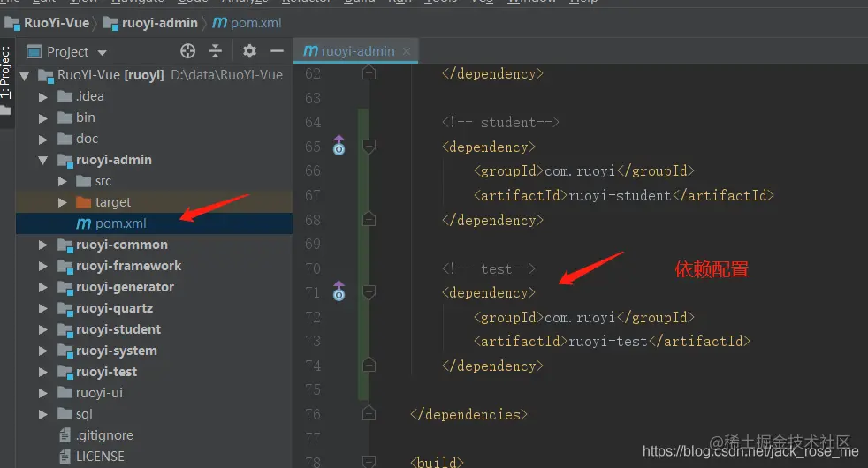This screenshot has width=868, height=468.
Task: Fold the dependency block at line 71
Action: (369, 292)
